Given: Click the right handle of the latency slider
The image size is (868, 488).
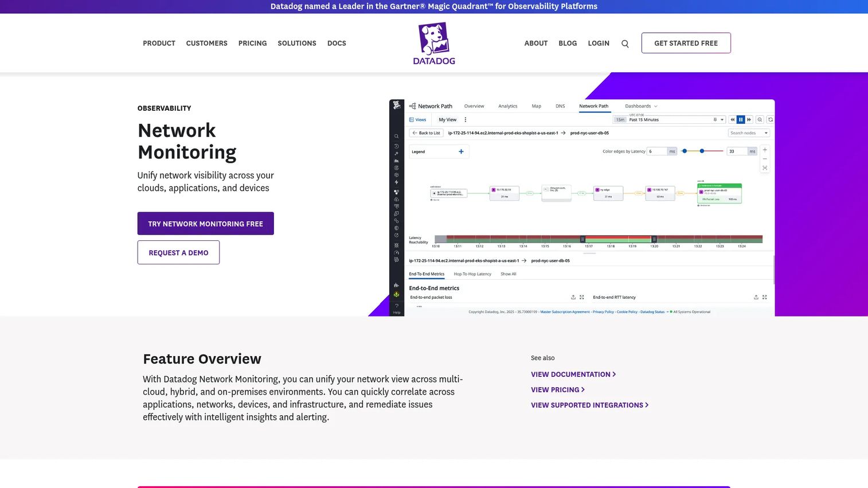Looking at the screenshot, I should [x=702, y=151].
